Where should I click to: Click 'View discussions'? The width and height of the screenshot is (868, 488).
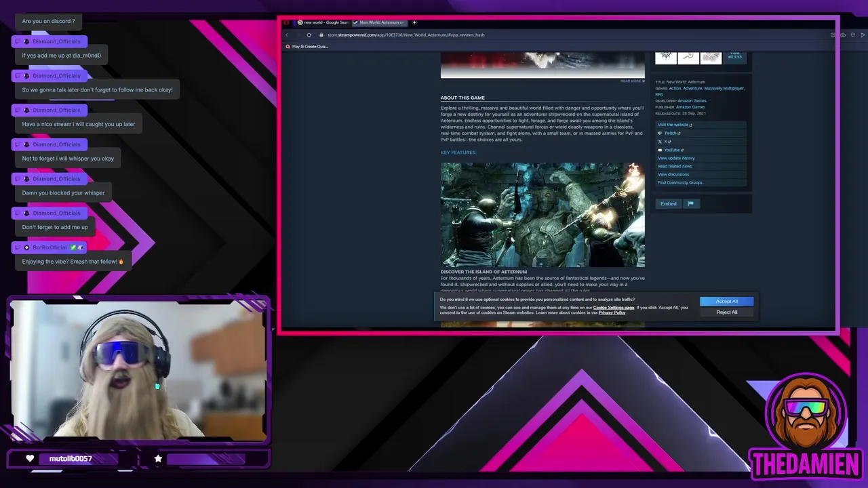[673, 174]
